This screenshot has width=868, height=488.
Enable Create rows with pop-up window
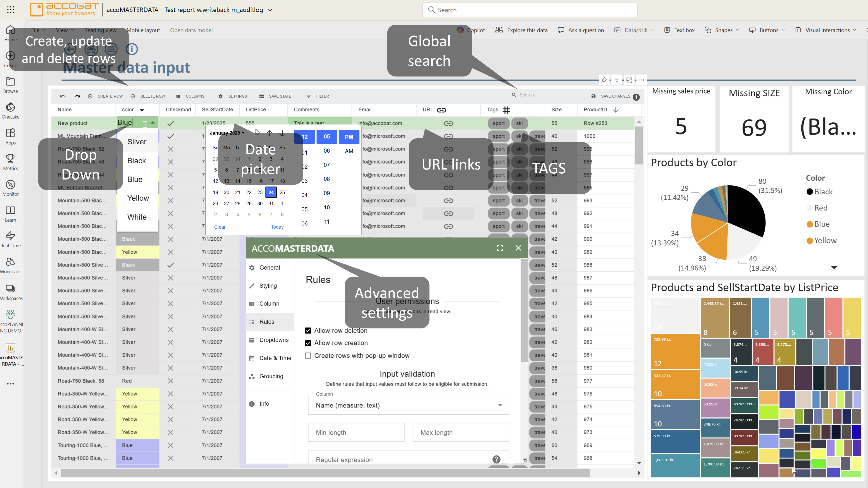[308, 356]
